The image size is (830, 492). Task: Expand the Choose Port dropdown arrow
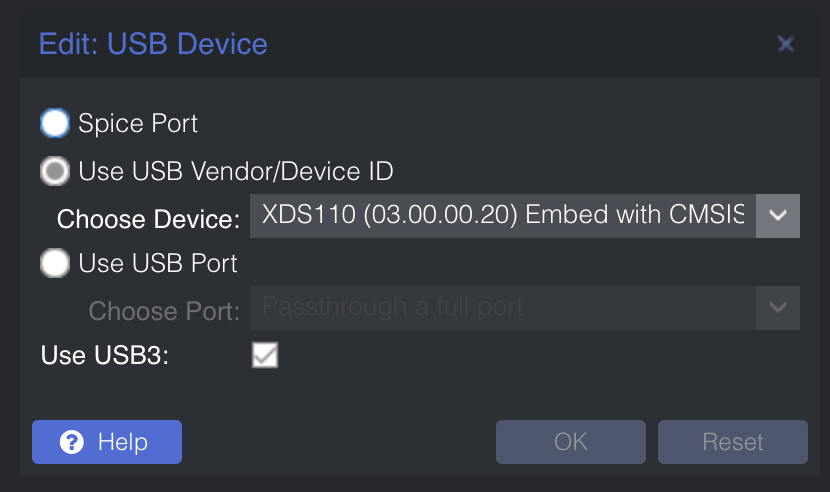point(778,308)
